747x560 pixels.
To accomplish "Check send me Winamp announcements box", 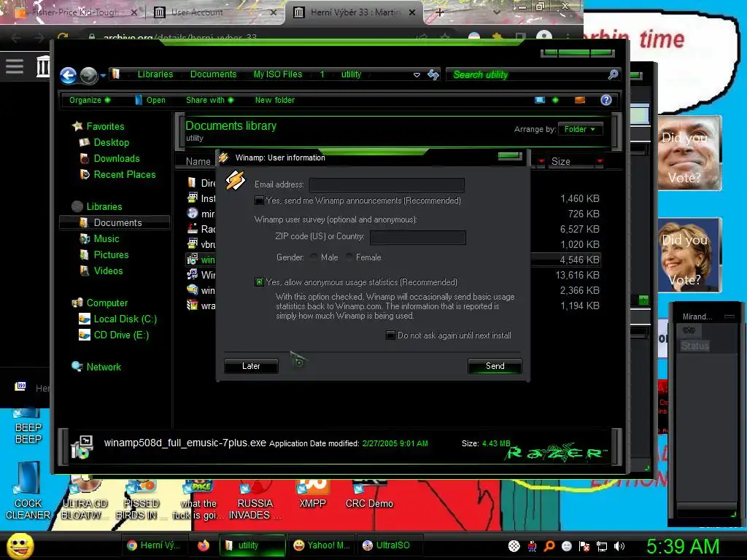I will [x=259, y=201].
